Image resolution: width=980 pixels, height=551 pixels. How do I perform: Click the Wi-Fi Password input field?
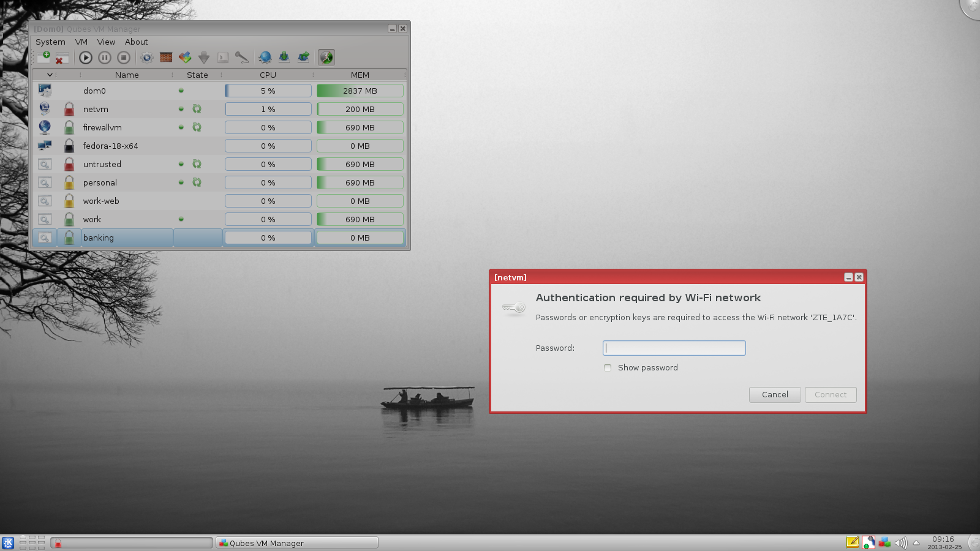pyautogui.click(x=674, y=348)
